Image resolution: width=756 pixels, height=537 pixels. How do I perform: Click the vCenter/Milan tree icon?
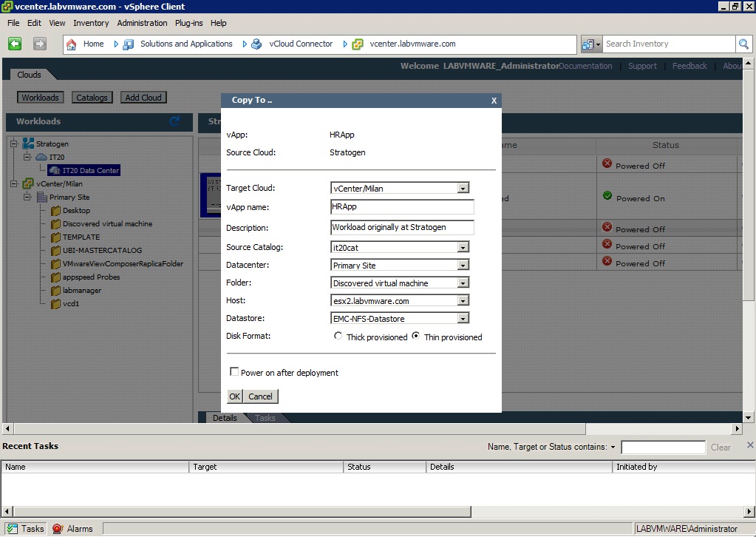28,183
